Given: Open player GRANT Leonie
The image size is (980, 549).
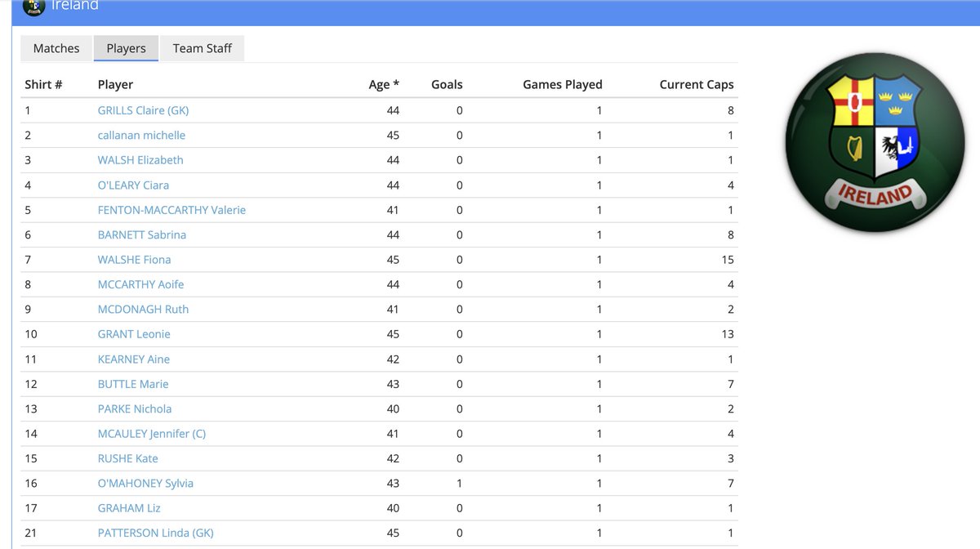Looking at the screenshot, I should 134,334.
